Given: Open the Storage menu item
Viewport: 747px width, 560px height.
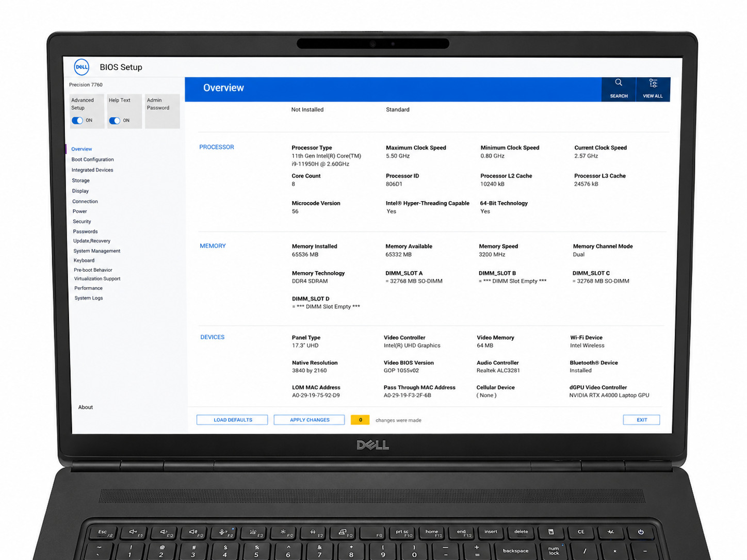Looking at the screenshot, I should click(x=80, y=180).
